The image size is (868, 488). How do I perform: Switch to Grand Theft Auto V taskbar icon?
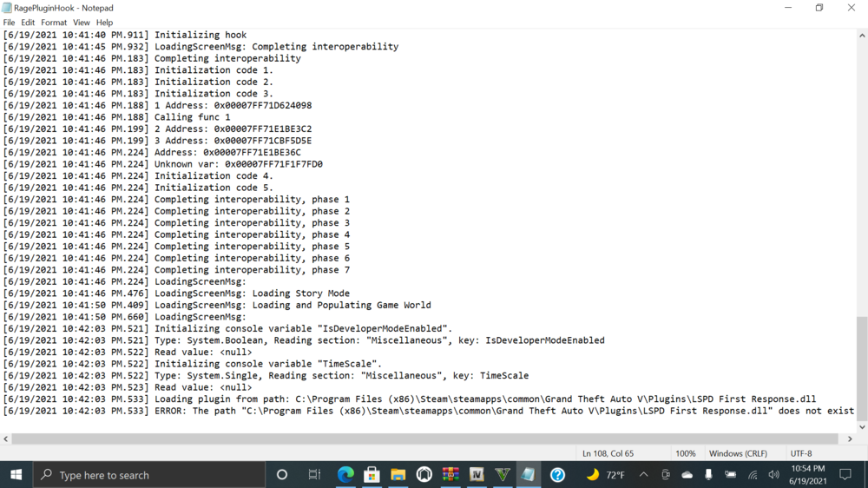coord(503,475)
